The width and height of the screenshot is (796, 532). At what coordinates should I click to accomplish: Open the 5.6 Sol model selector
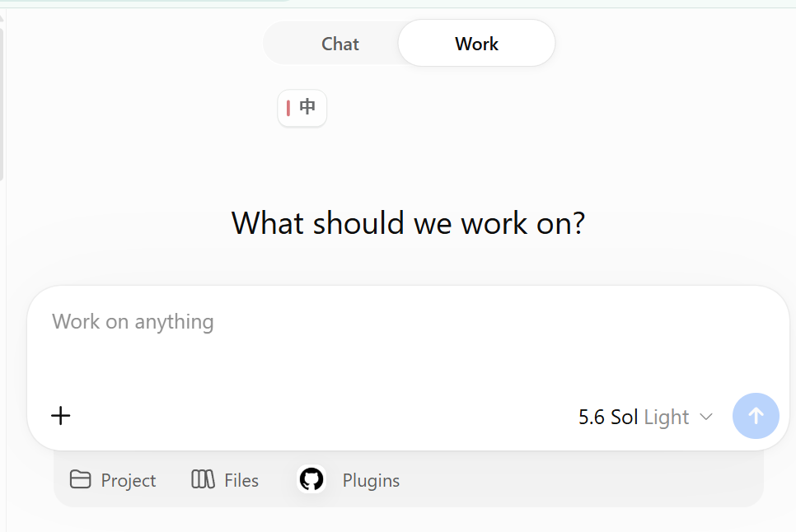click(x=607, y=417)
